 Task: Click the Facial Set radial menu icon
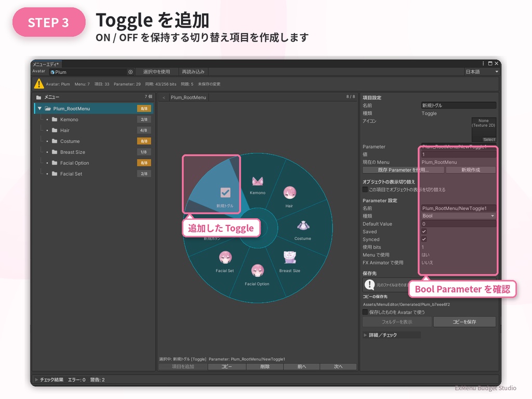tap(225, 258)
